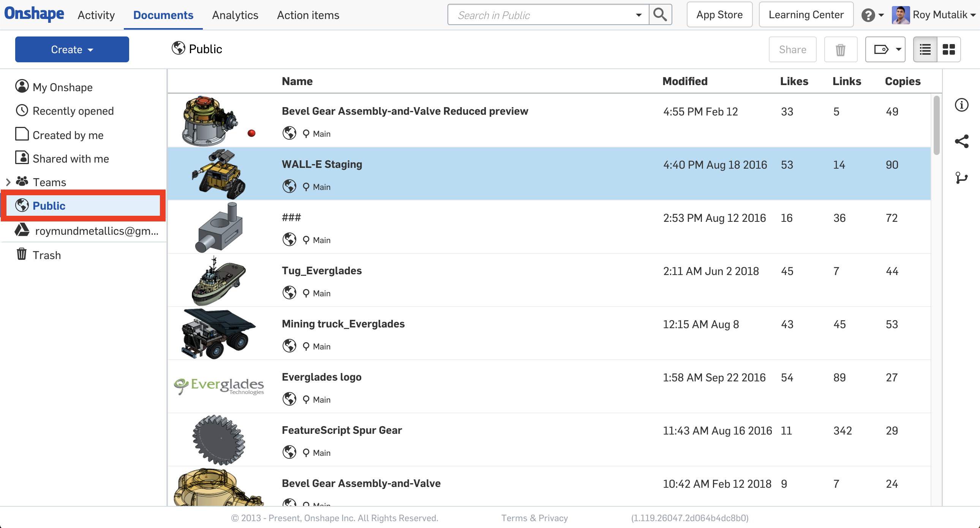
Task: Open the roymundmetallics@gm... Drive entry
Action: pos(96,231)
